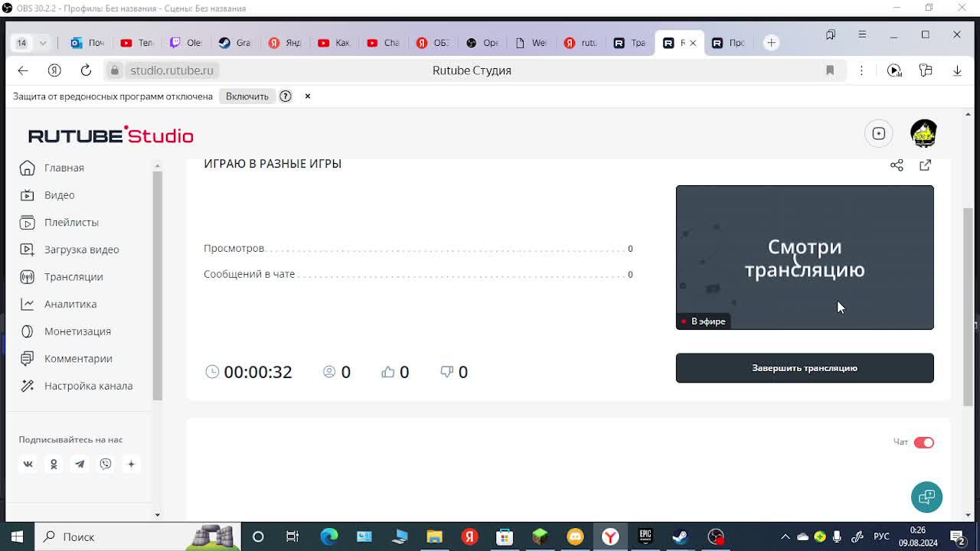Viewport: 980px width, 551px height.
Task: Open Steam from the taskbar
Action: pyautogui.click(x=681, y=536)
